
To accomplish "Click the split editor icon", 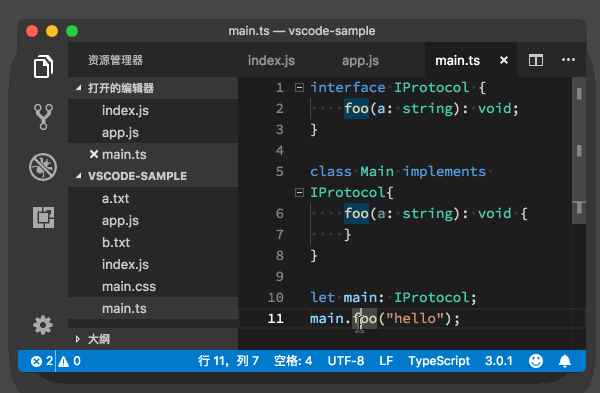I will 536,60.
